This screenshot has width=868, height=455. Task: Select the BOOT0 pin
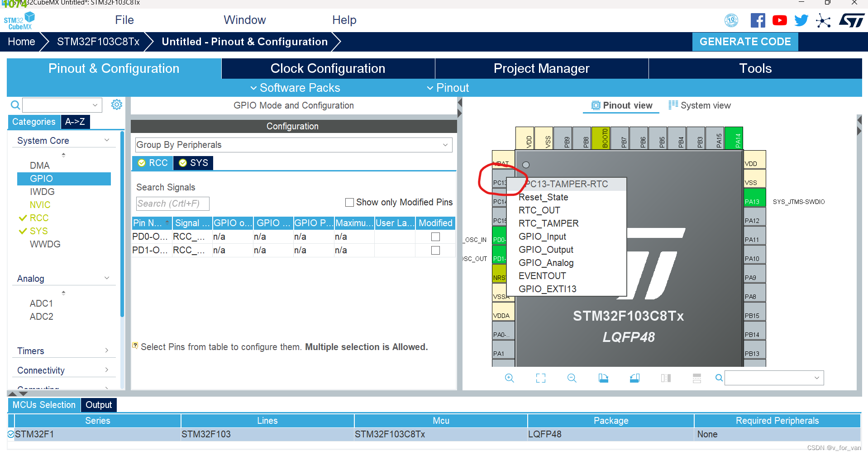point(601,138)
